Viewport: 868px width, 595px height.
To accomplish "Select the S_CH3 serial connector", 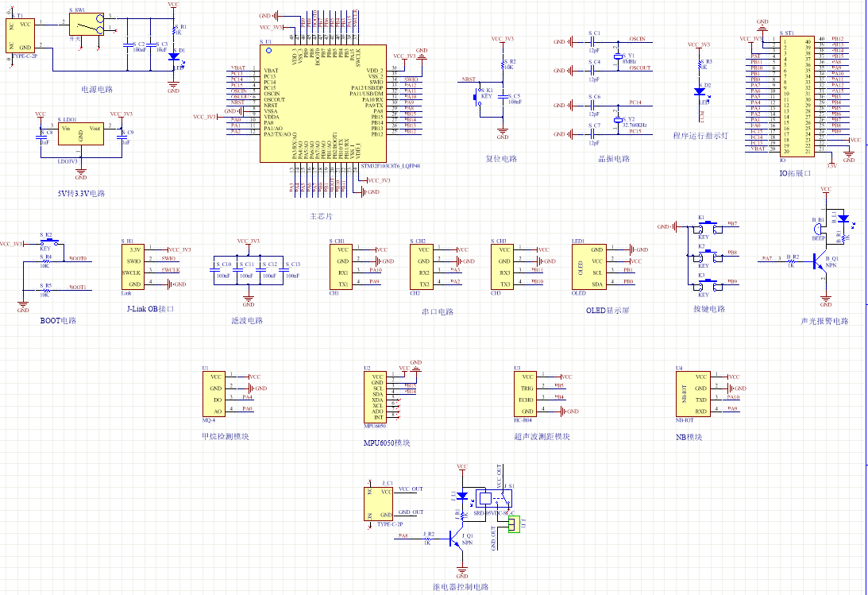I will 503,267.
